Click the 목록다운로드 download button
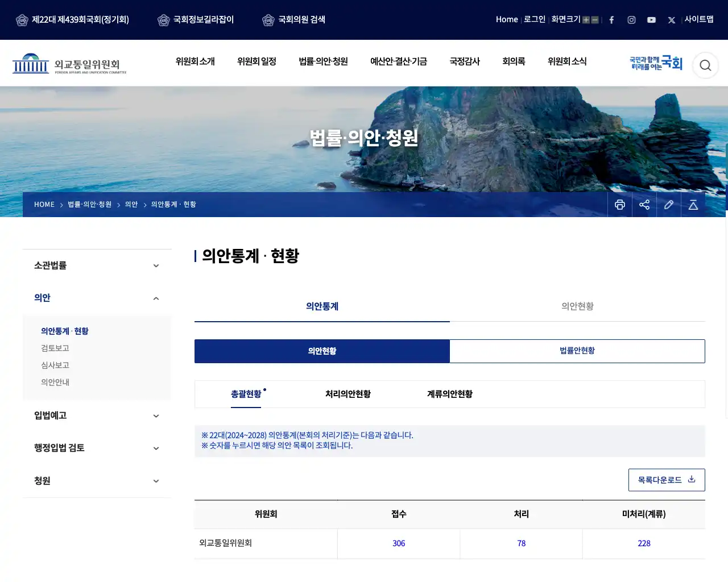Image resolution: width=728 pixels, height=582 pixels. pyautogui.click(x=667, y=480)
